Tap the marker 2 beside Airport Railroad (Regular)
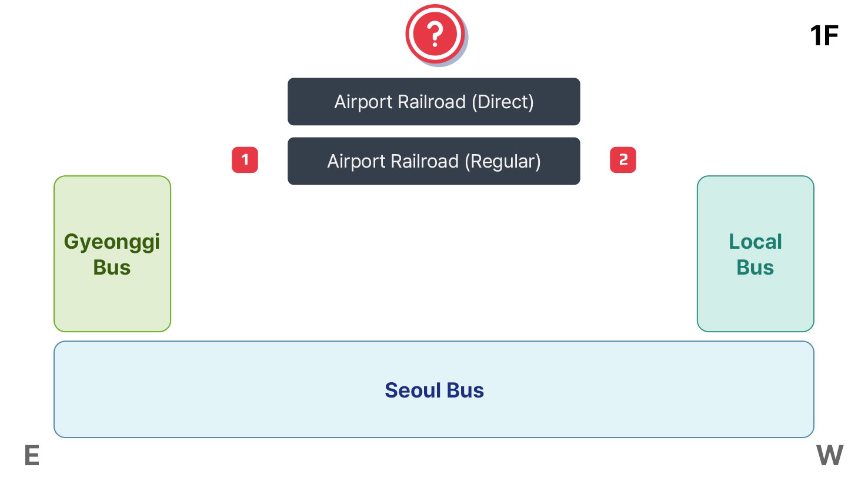The image size is (868, 491). (623, 160)
